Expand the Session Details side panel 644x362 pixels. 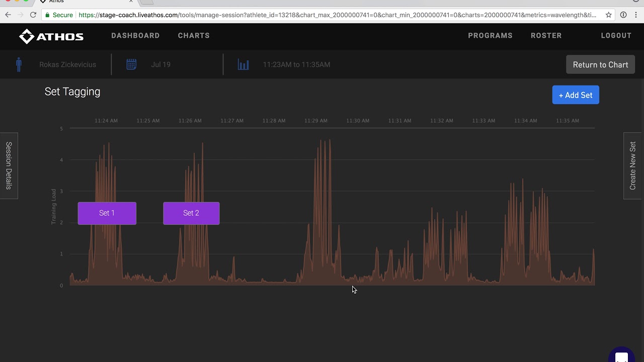(x=9, y=165)
